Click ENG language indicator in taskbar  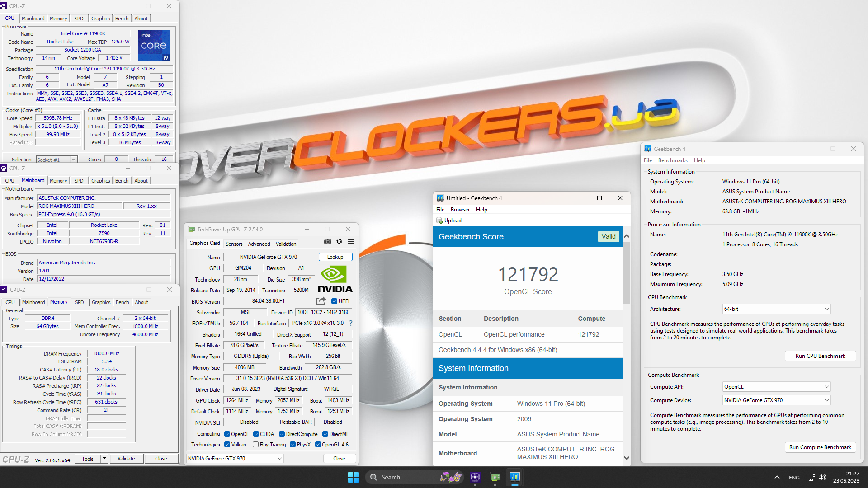[x=794, y=477]
